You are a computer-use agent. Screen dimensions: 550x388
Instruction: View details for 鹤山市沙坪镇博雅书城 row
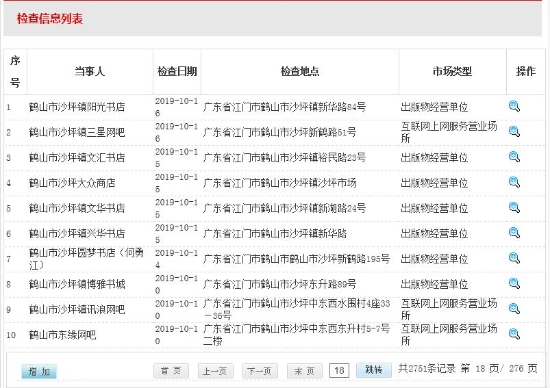[514, 283]
